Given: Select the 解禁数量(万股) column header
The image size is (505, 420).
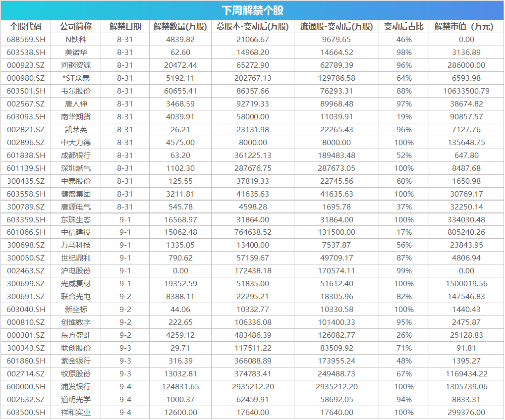Looking at the screenshot, I should pos(180,26).
